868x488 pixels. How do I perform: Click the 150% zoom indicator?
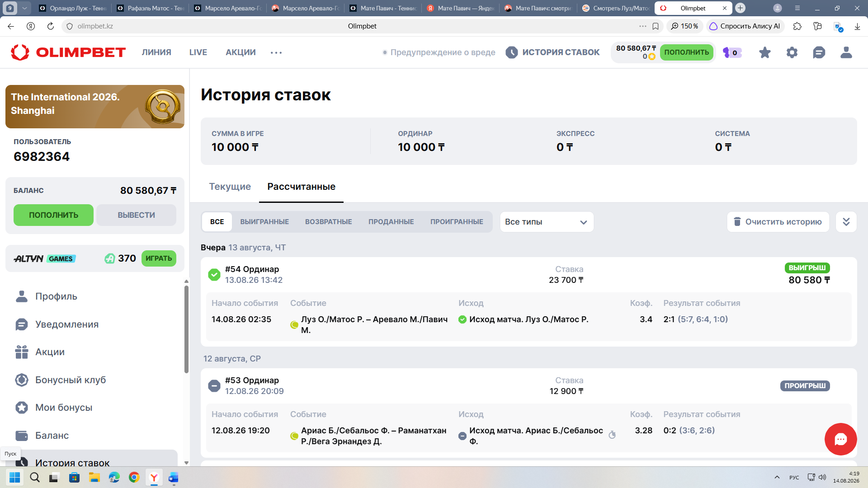click(x=685, y=26)
